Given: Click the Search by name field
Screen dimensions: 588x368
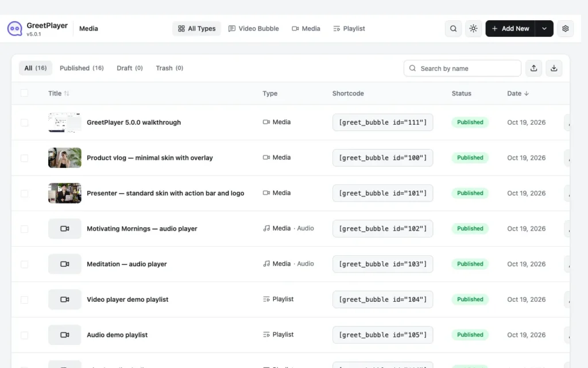Looking at the screenshot, I should pyautogui.click(x=462, y=68).
